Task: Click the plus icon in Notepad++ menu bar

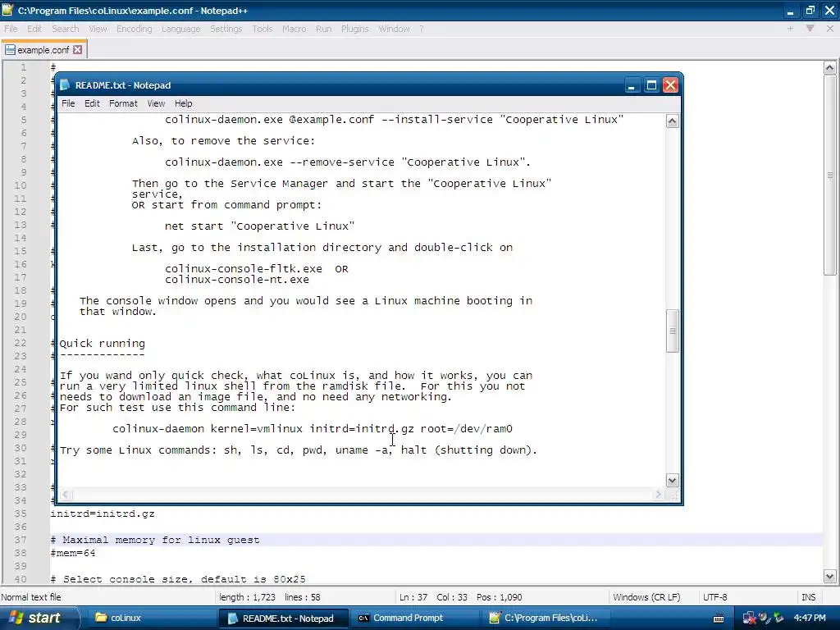Action: pos(790,29)
